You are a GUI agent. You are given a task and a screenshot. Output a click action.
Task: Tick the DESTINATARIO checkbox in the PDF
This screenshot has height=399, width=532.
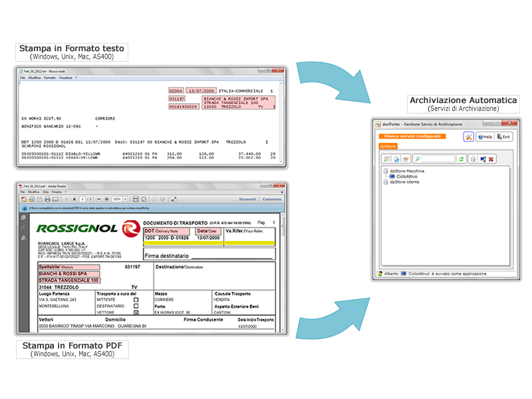point(136,306)
